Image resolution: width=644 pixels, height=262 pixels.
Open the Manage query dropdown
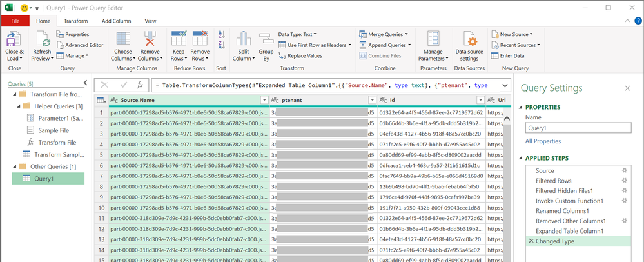coord(72,56)
